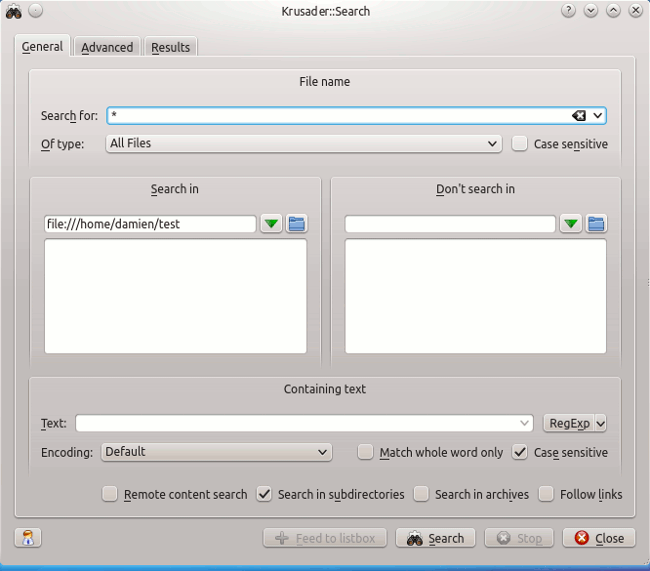650x571 pixels.
Task: Expand the Text history dropdown arrow
Action: click(524, 423)
